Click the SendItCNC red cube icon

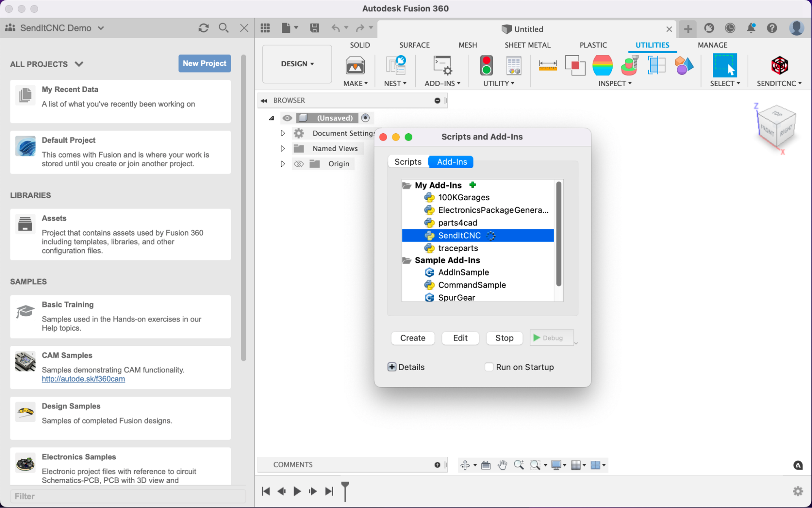click(x=780, y=65)
